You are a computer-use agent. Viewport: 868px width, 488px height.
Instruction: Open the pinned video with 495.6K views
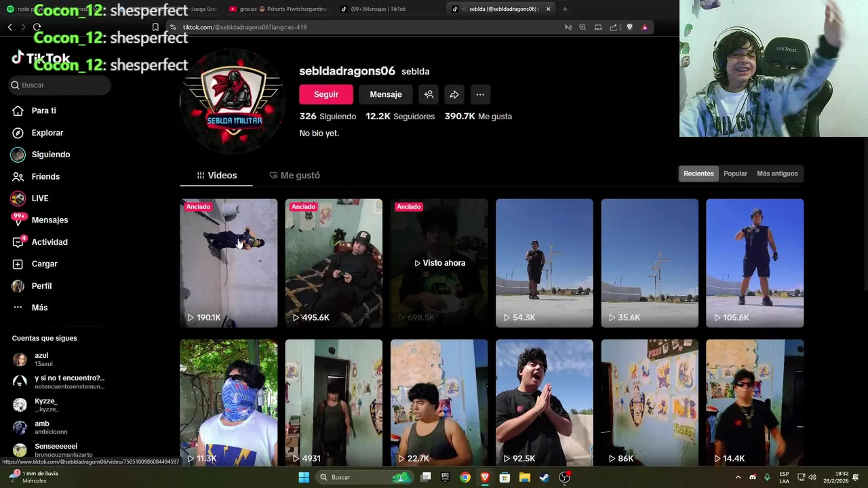tap(334, 263)
